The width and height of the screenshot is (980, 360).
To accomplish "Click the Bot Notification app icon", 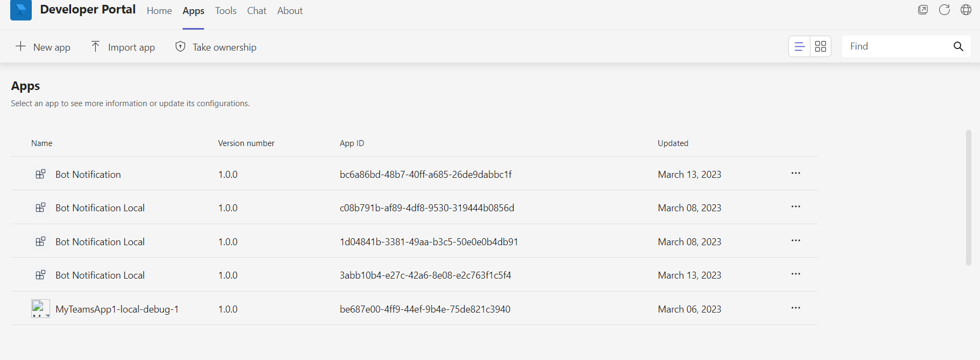I will pyautogui.click(x=40, y=174).
